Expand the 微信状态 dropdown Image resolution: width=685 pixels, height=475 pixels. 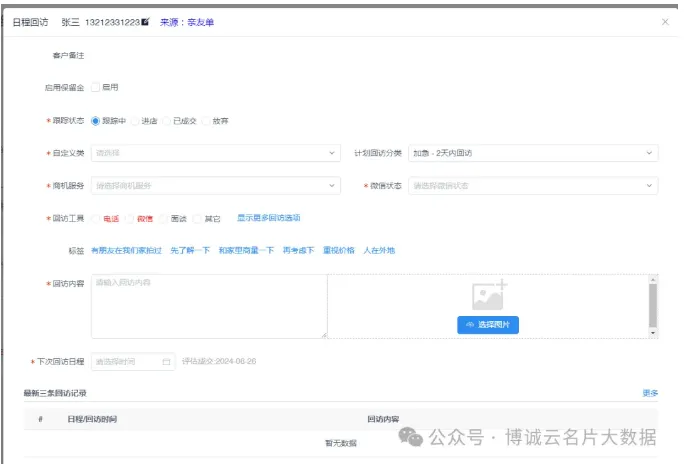(x=533, y=185)
